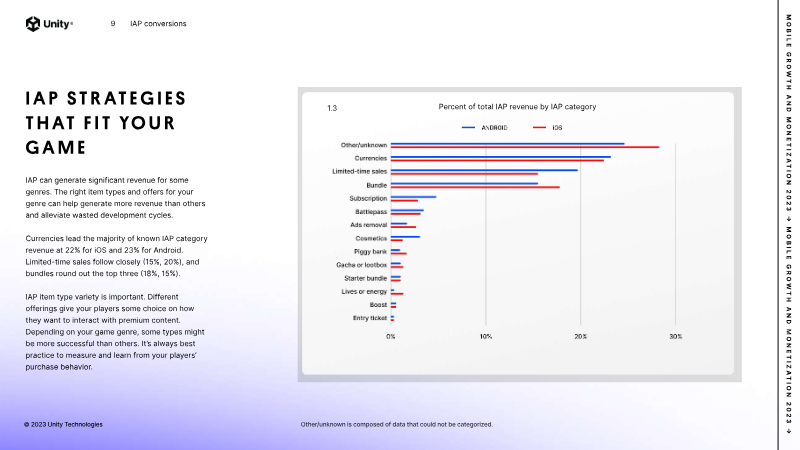800x450 pixels.
Task: Click the Unity cube logo icon
Action: pyautogui.click(x=33, y=23)
